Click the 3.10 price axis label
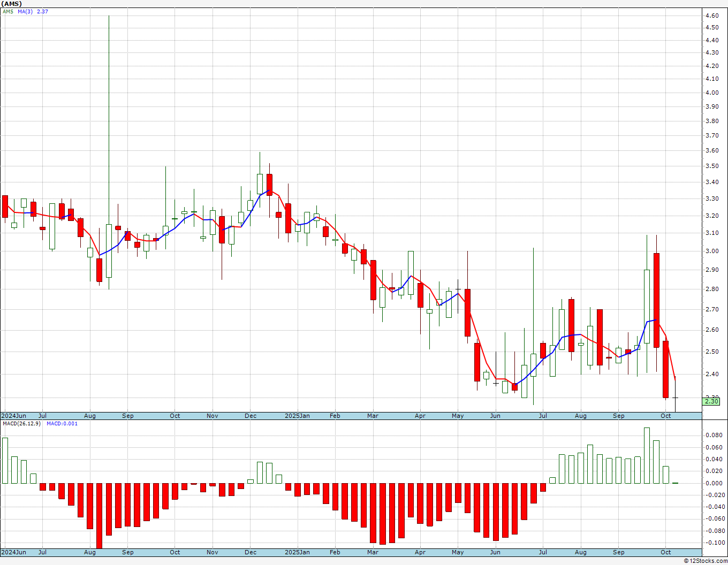This screenshot has width=728, height=565. coord(712,233)
